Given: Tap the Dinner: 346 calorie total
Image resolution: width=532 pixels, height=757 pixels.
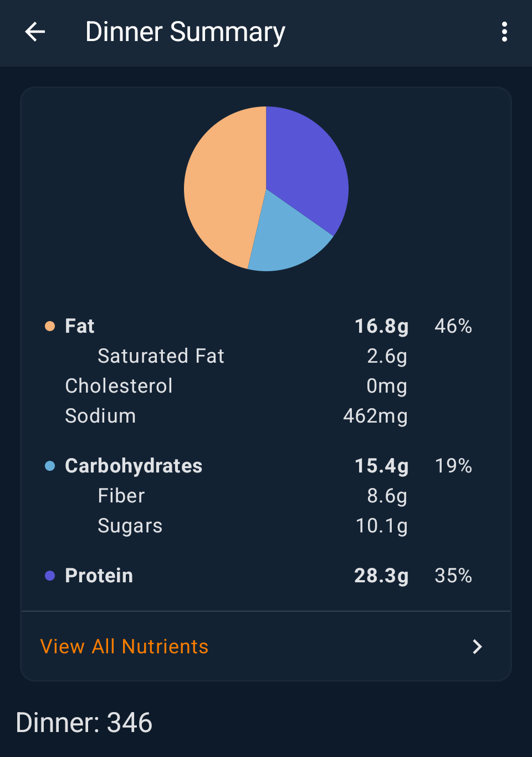Looking at the screenshot, I should 84,723.
